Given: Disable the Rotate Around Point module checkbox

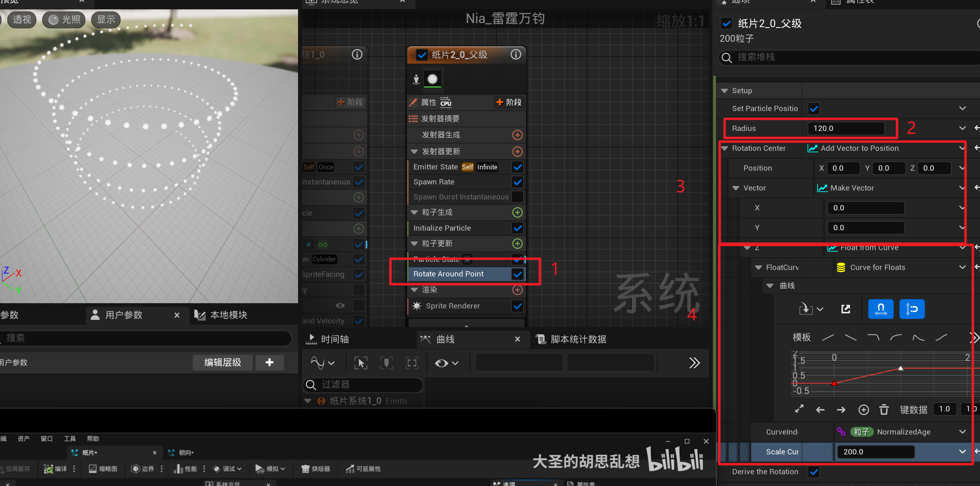Looking at the screenshot, I should [x=517, y=274].
